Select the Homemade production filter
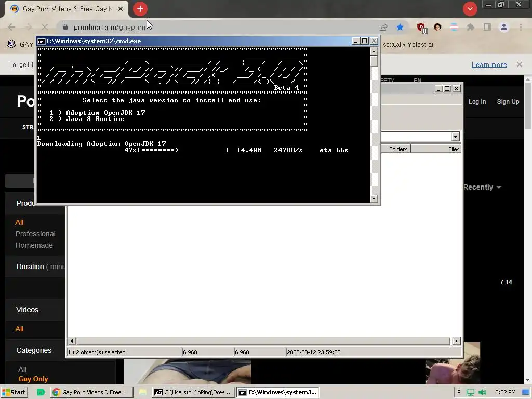The width and height of the screenshot is (532, 399). 34,245
